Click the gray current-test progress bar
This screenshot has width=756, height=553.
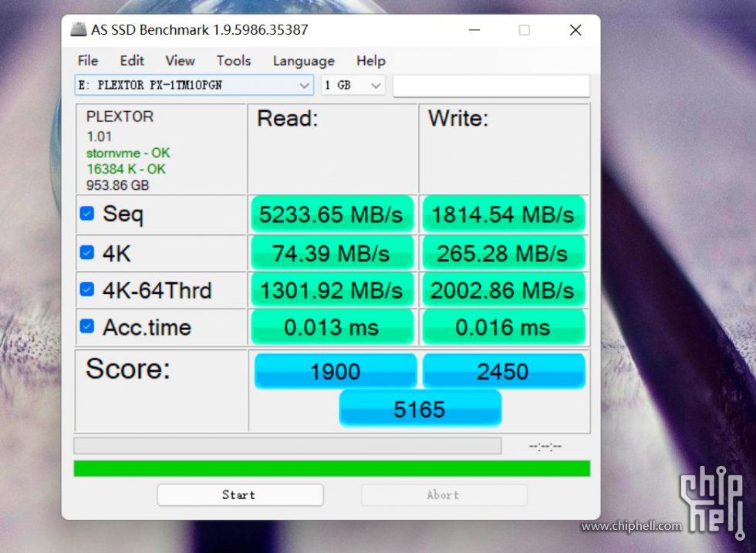(287, 446)
